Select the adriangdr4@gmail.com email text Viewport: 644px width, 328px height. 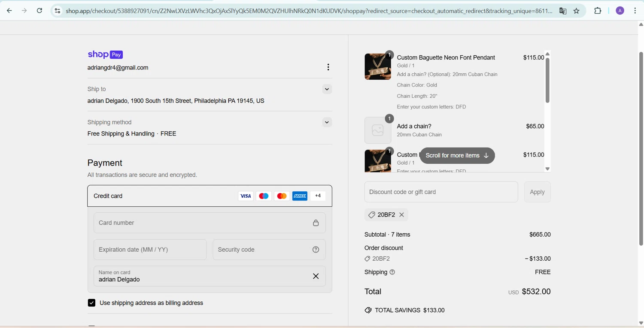[x=118, y=68]
